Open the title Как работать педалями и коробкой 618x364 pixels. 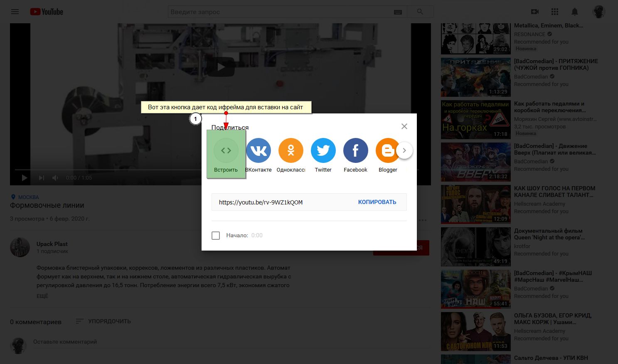(549, 107)
